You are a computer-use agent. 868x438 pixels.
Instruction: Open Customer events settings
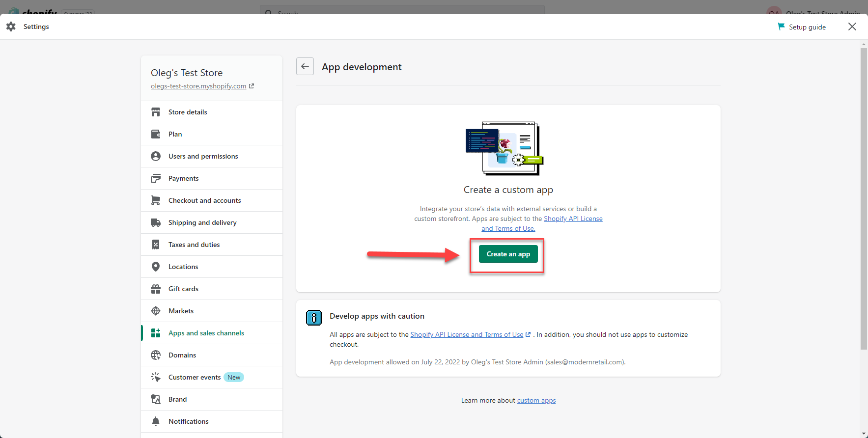point(212,377)
